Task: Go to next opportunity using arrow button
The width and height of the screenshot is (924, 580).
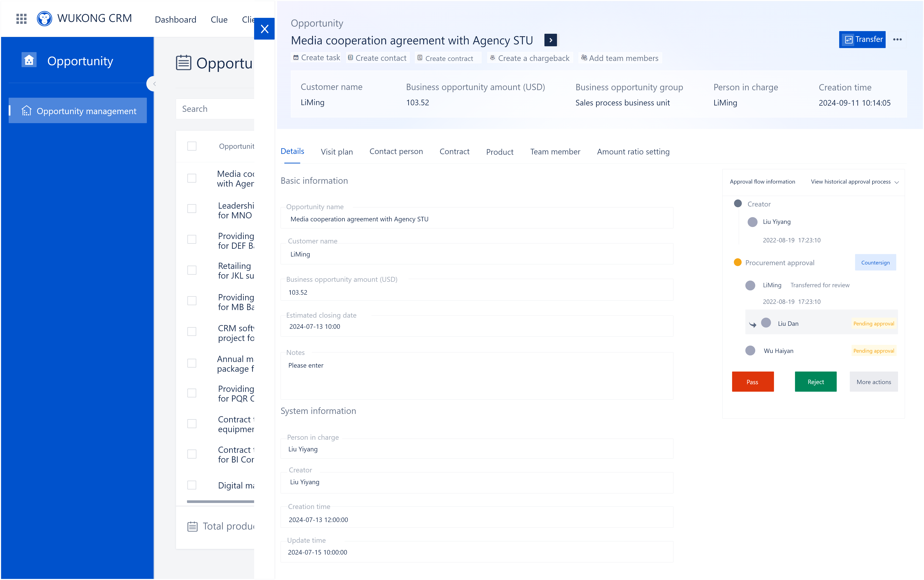Action: [x=551, y=40]
